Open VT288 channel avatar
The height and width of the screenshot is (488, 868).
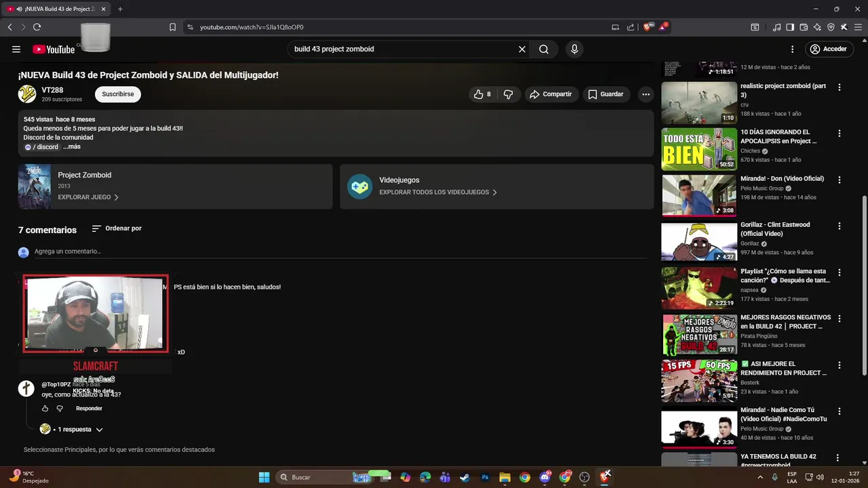pyautogui.click(x=27, y=94)
